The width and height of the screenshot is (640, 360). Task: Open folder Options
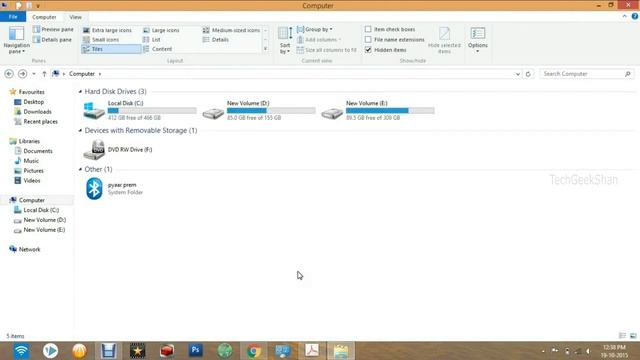click(x=478, y=40)
